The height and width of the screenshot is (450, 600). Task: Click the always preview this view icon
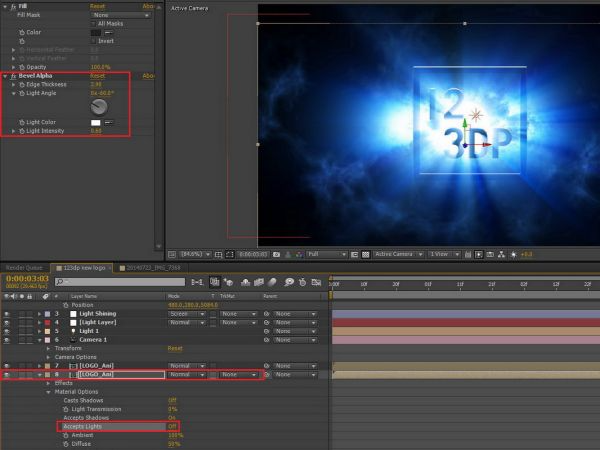[x=172, y=254]
